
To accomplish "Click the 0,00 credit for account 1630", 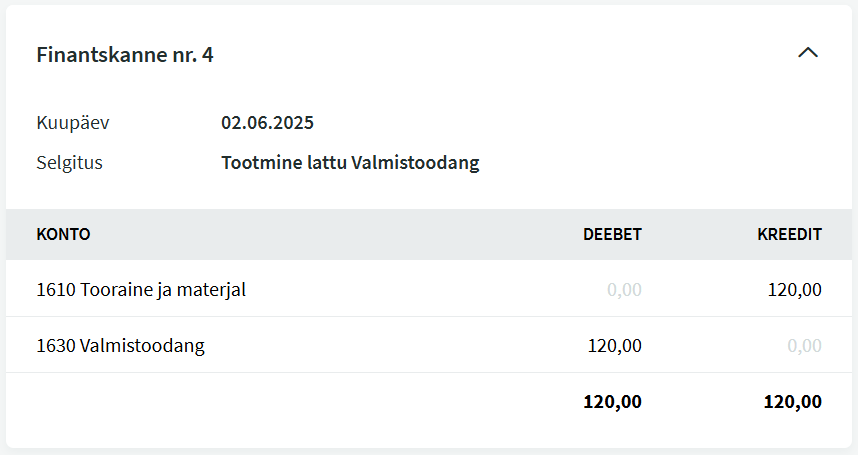I will coord(804,346).
